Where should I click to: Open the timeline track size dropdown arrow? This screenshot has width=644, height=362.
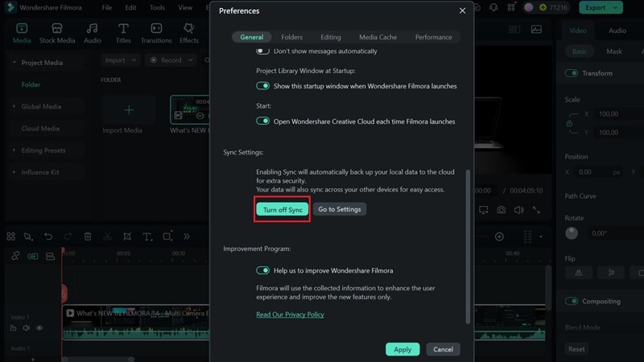point(540,237)
